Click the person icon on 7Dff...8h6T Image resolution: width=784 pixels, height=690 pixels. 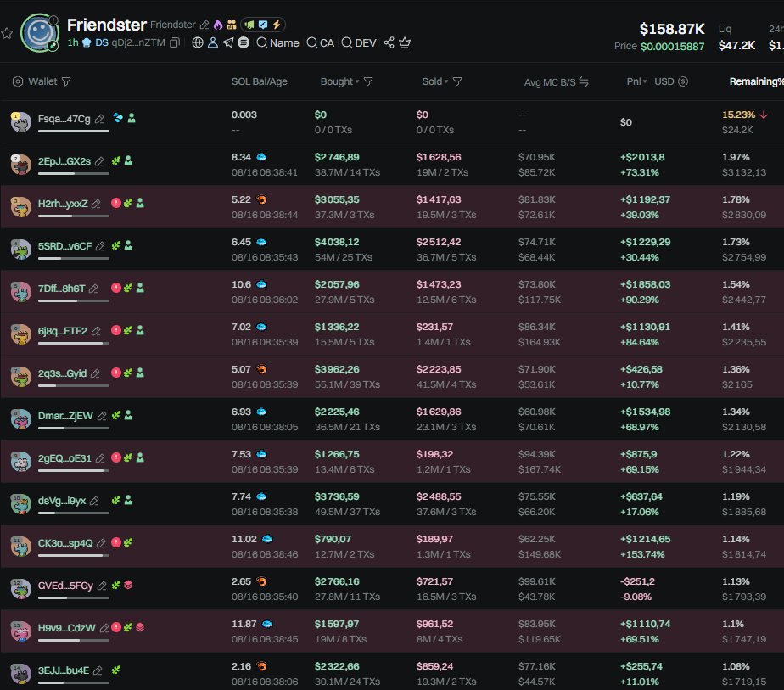[x=140, y=288]
